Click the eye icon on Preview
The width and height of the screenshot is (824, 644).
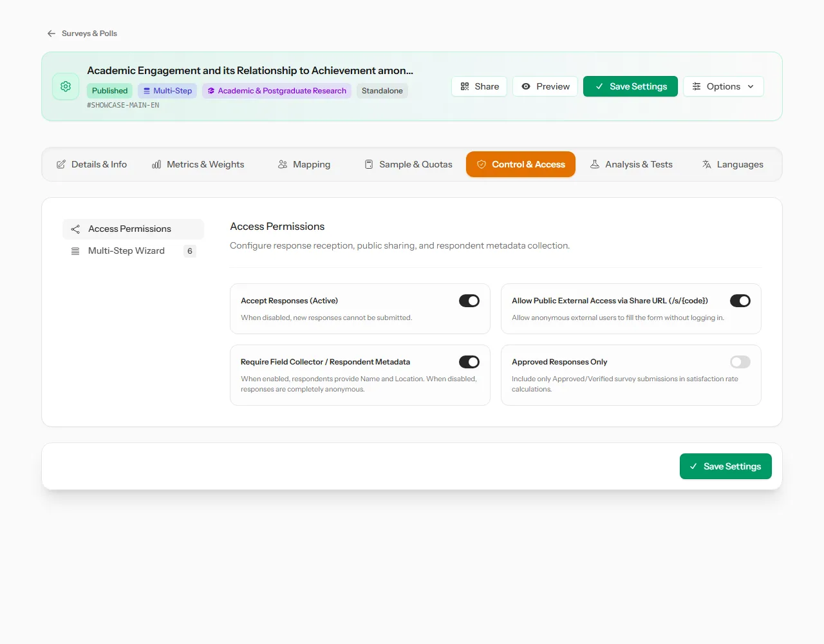(526, 86)
